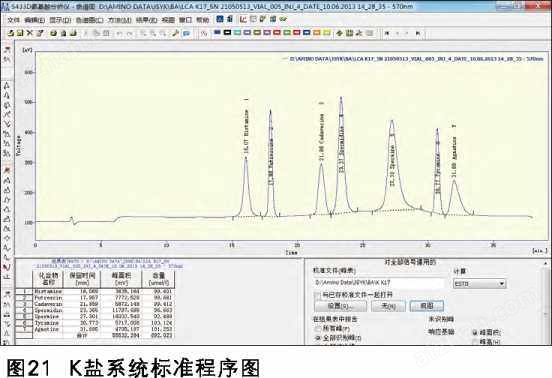Image resolution: width=552 pixels, height=378 pixels.
Task: Toggle 与已存标准文件一起打开 checkbox
Action: click(x=317, y=295)
